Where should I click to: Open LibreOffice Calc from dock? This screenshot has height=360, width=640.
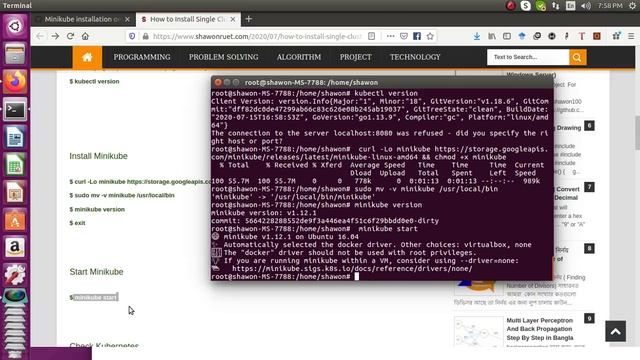[x=15, y=165]
